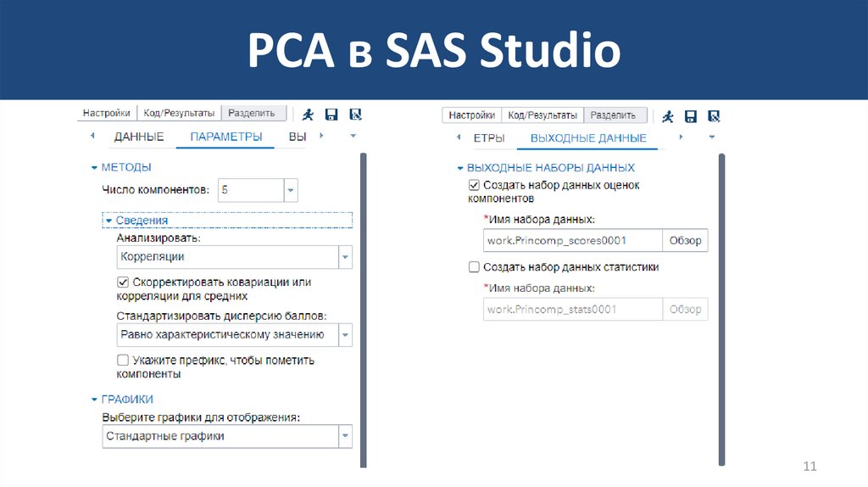The width and height of the screenshot is (868, 487).
Task: Collapse the ВЫХОДНЫЕ НАБОРЫ ДАННЫХ section
Action: click(460, 168)
